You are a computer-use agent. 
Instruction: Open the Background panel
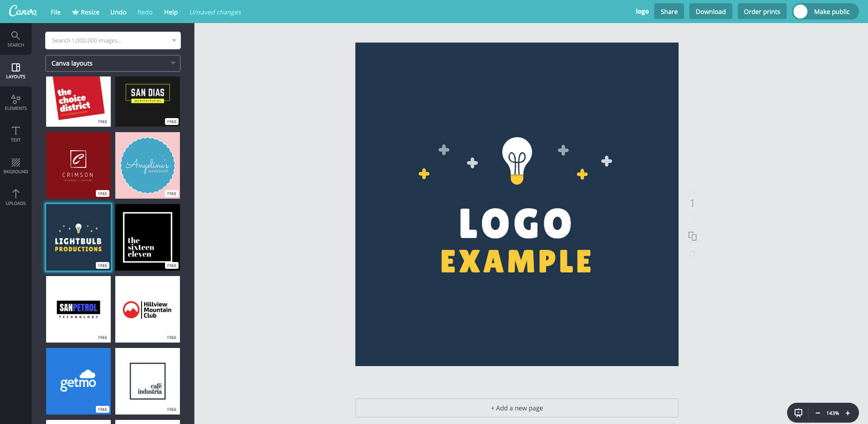15,166
